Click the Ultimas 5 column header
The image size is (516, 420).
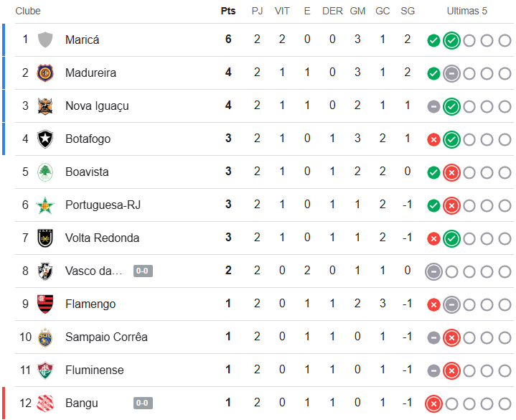[x=466, y=11]
